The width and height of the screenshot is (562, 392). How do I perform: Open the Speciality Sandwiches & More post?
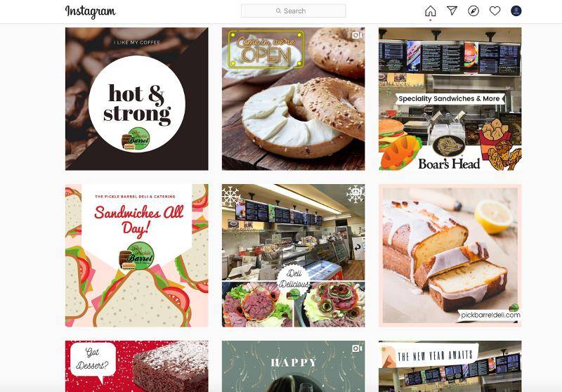coord(450,99)
